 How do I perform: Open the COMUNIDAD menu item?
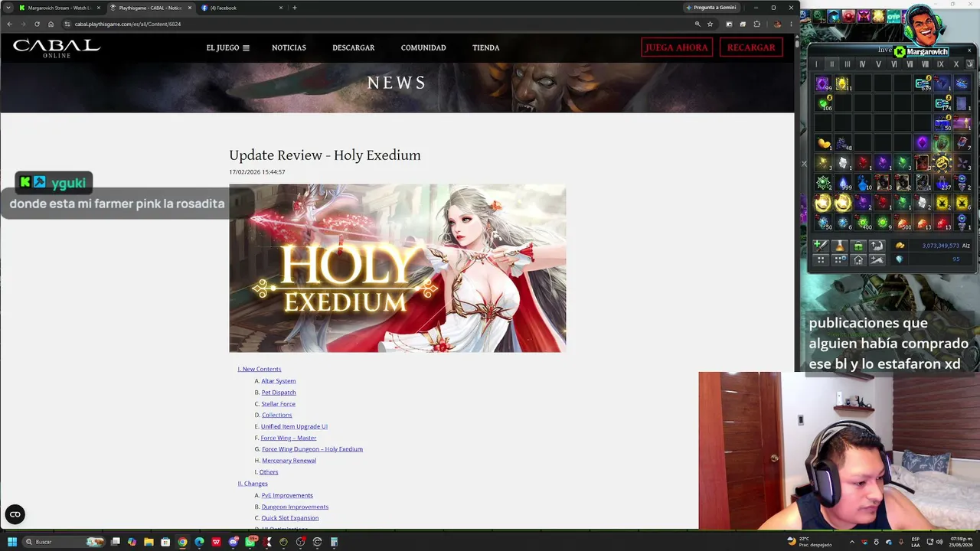pyautogui.click(x=423, y=47)
